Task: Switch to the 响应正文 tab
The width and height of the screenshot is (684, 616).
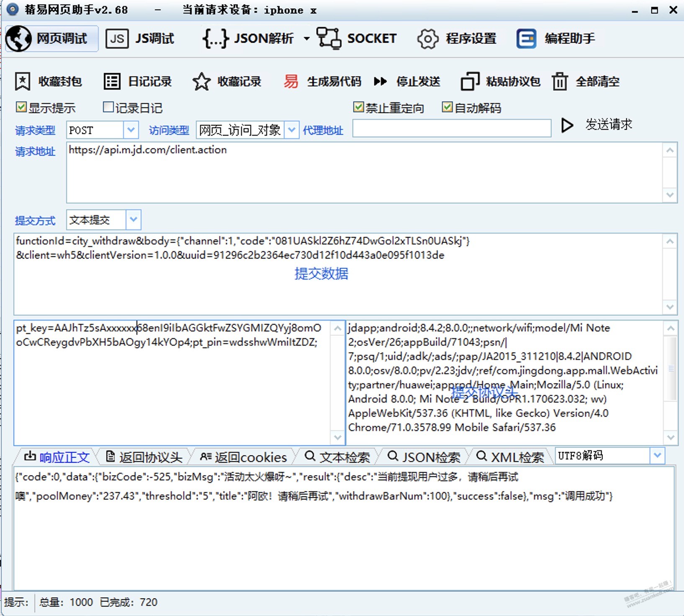Action: (x=57, y=457)
